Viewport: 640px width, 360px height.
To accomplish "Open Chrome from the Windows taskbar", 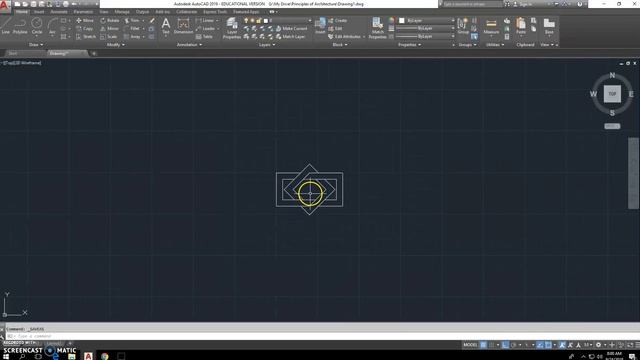I will [104, 356].
